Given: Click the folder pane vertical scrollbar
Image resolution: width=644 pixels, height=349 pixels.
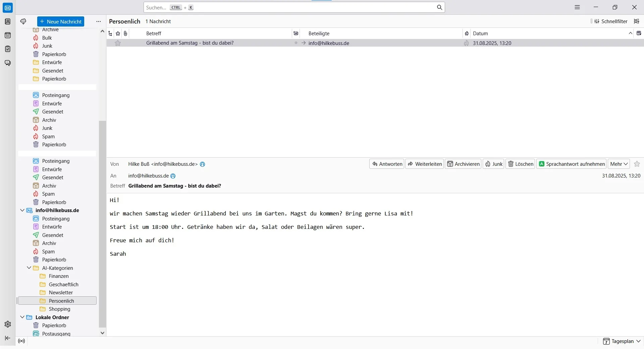Looking at the screenshot, I should 102,224.
